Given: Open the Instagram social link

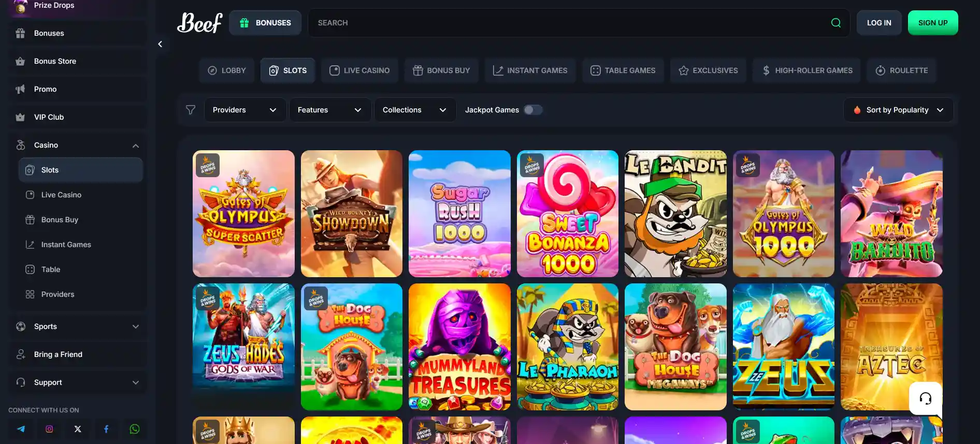Looking at the screenshot, I should (49, 429).
